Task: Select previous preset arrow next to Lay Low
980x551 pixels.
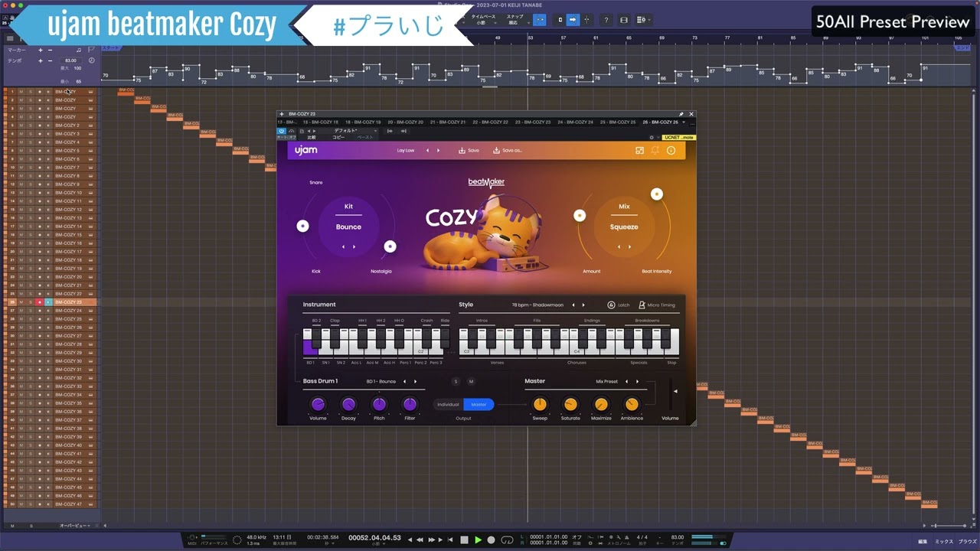Action: [427, 151]
